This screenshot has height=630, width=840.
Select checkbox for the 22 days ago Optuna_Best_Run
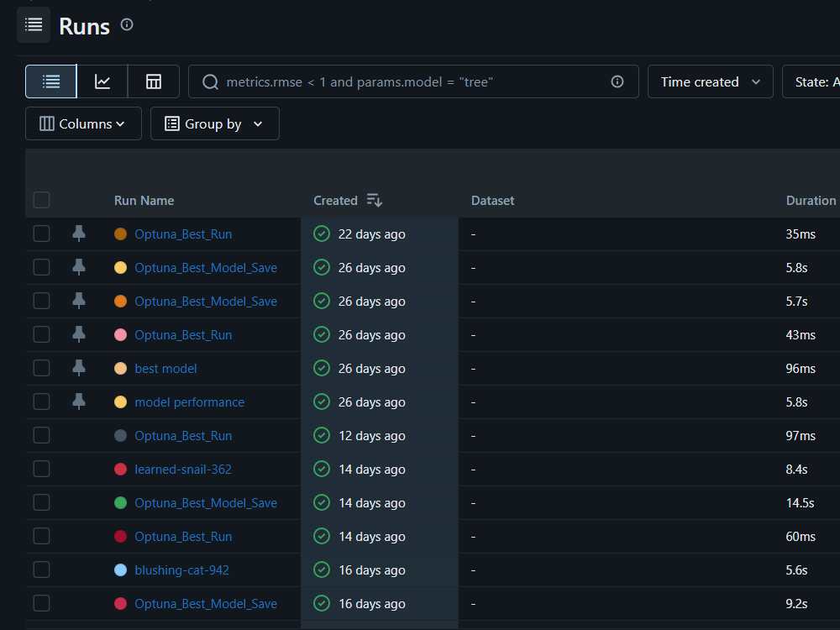pos(41,234)
